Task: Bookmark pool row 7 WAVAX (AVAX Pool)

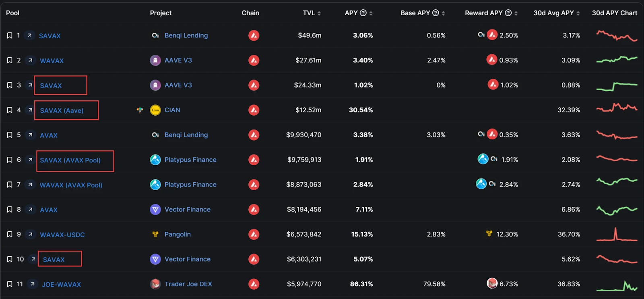Action: 10,185
